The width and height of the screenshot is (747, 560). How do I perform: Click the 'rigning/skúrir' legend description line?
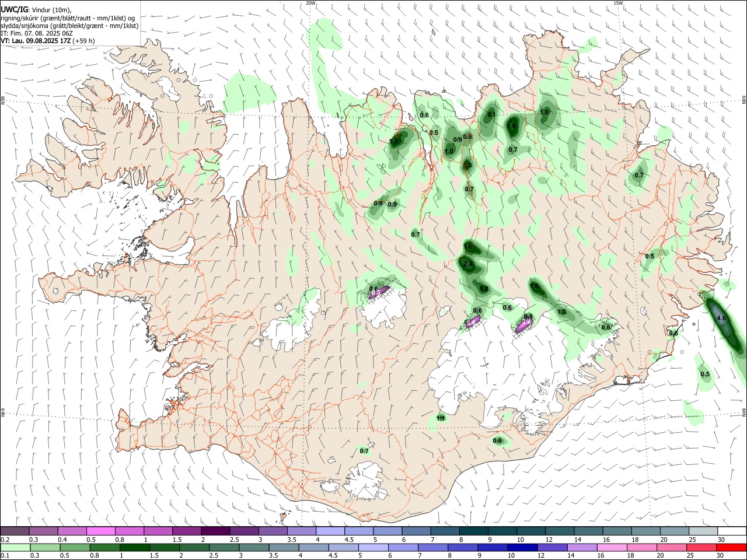point(68,18)
